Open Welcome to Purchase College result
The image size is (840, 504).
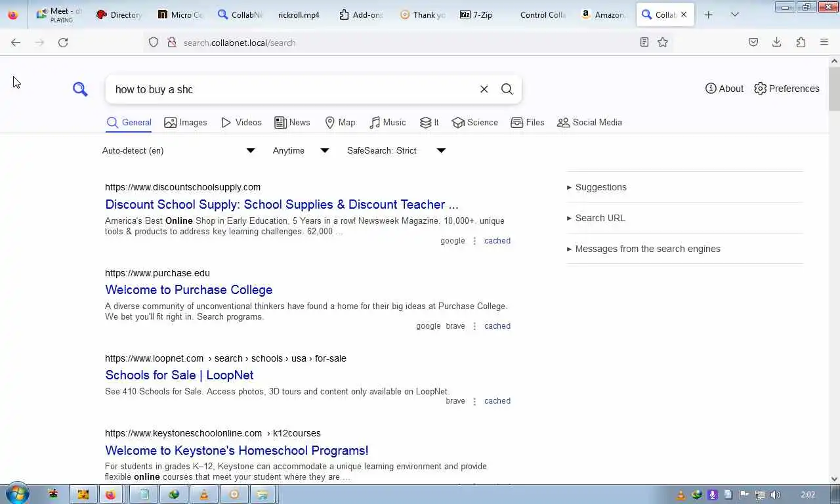pyautogui.click(x=188, y=289)
